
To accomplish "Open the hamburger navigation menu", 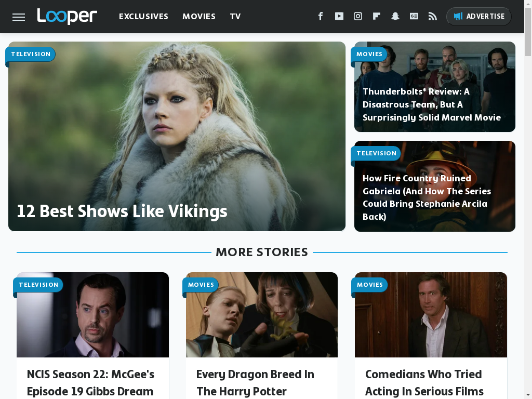I will pyautogui.click(x=19, y=17).
